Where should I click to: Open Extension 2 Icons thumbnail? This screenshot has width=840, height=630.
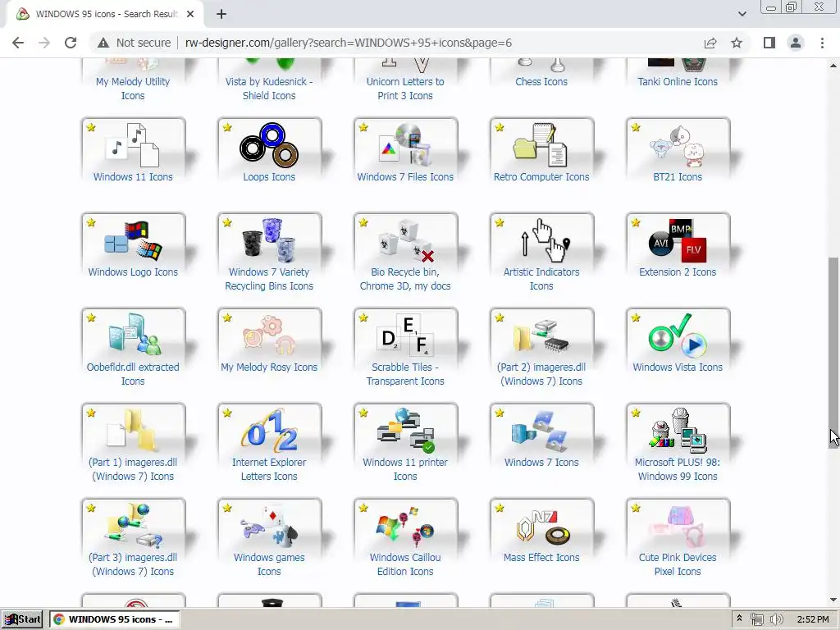point(678,240)
